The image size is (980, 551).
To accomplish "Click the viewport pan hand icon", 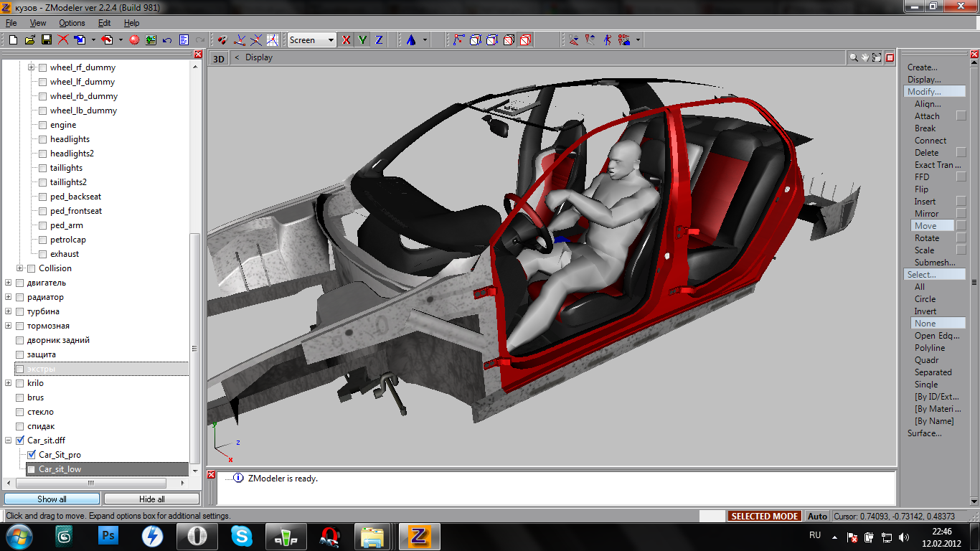I will (866, 58).
